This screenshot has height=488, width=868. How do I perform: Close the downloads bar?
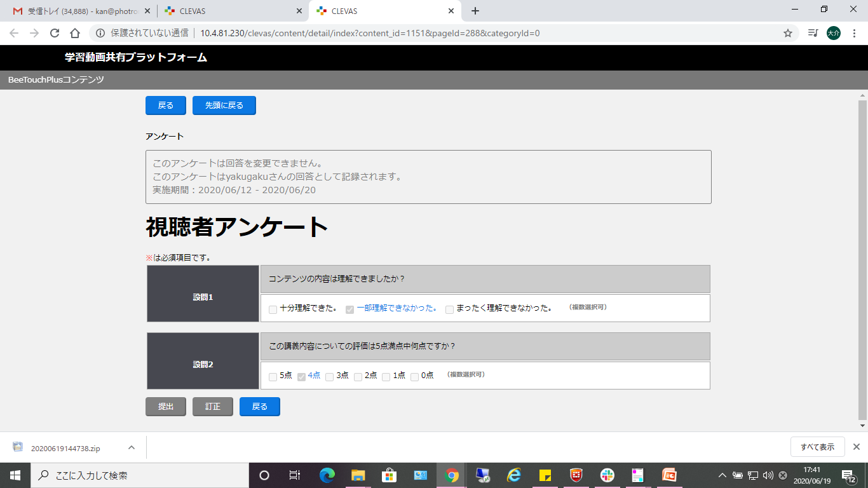point(857,447)
